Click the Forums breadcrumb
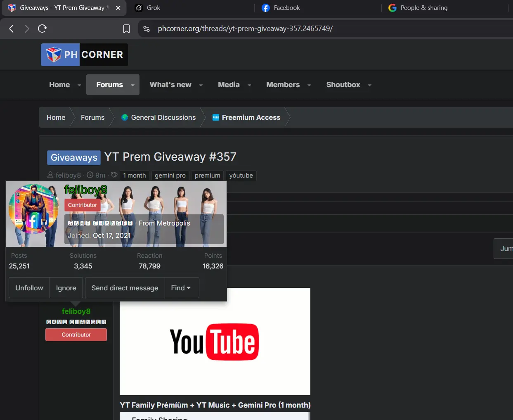This screenshot has height=420, width=513. coord(92,117)
